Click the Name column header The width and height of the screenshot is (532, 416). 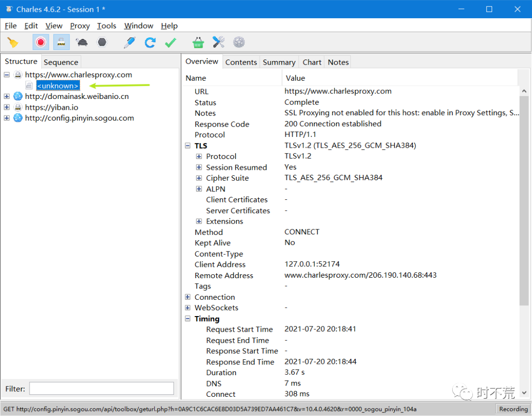click(232, 78)
